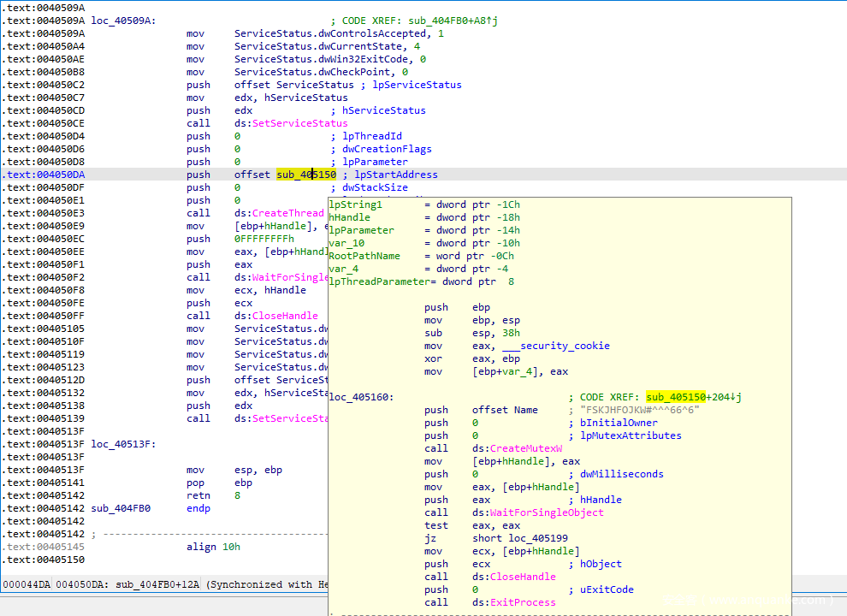Click the 000044DA offset in status bar
The height and width of the screenshot is (616, 847).
coord(27,584)
